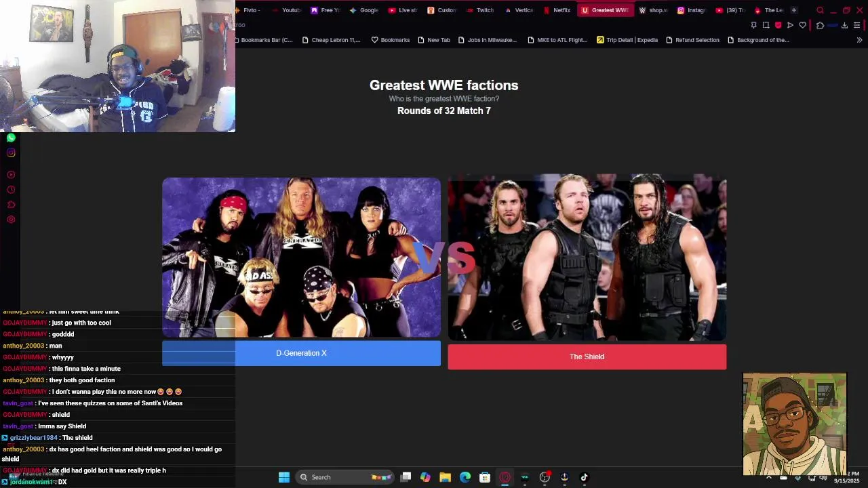Expand hidden bookmarks with double chevron
This screenshot has width=868, height=488.
[x=859, y=40]
